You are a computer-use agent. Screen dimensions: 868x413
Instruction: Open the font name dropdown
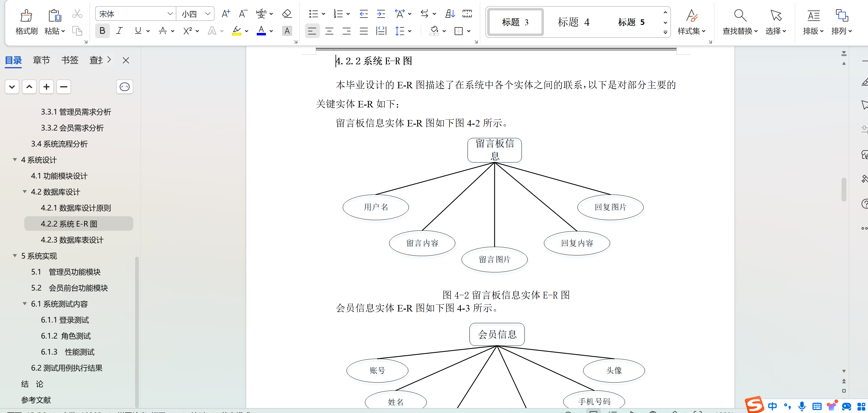[x=170, y=14]
